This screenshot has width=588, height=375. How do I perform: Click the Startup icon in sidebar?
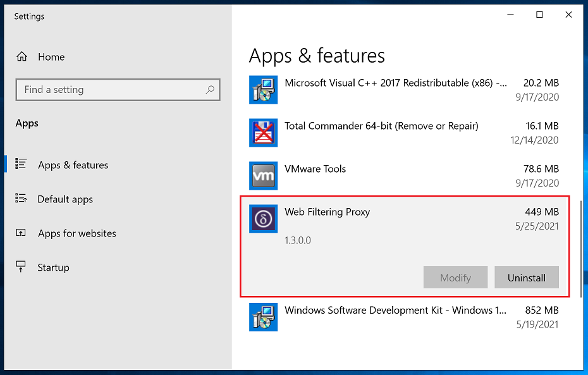coord(21,267)
